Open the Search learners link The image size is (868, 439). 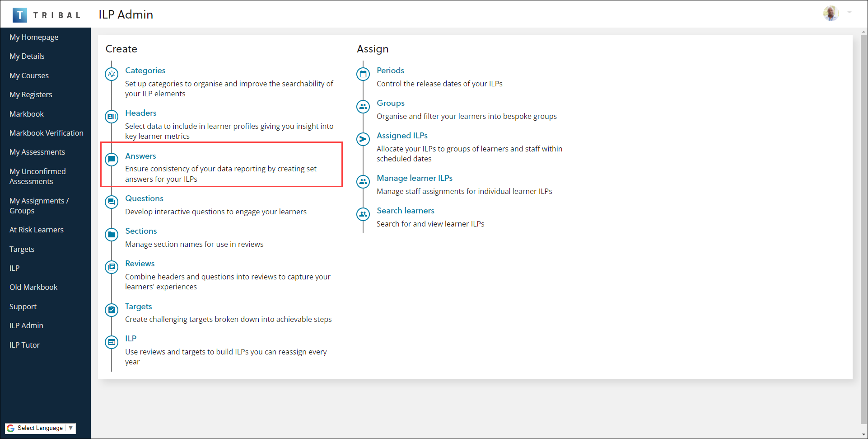click(405, 210)
